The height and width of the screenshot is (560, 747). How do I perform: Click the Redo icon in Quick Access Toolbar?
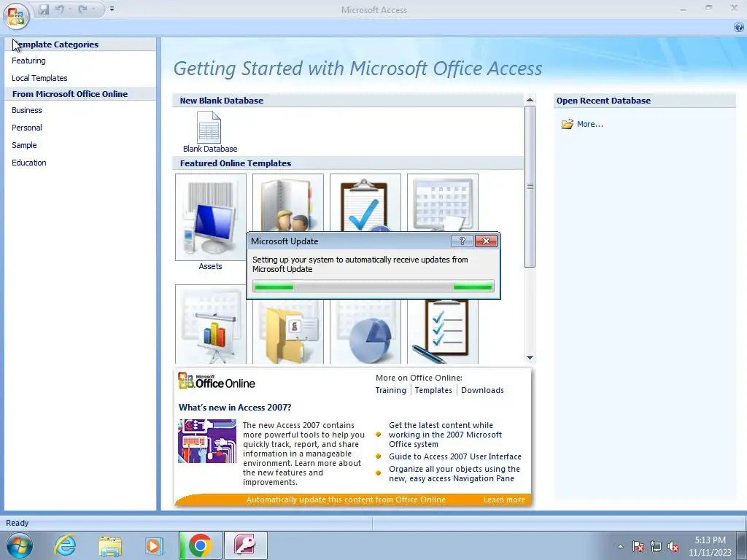point(83,9)
